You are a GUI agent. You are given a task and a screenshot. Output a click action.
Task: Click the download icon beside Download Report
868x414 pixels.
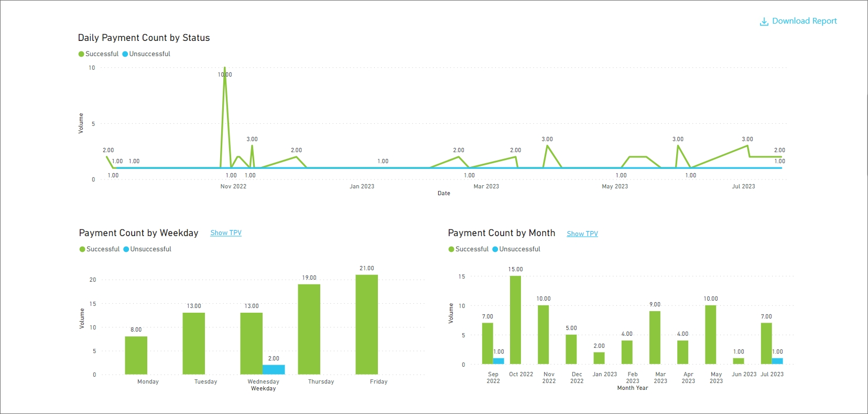[764, 22]
